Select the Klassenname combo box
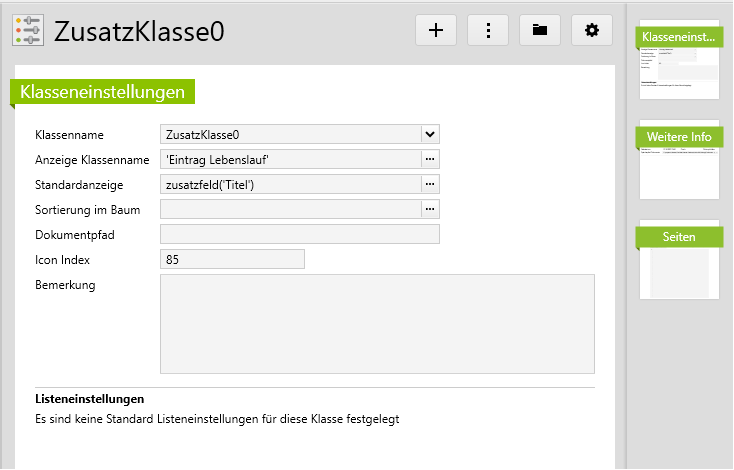 coord(290,134)
